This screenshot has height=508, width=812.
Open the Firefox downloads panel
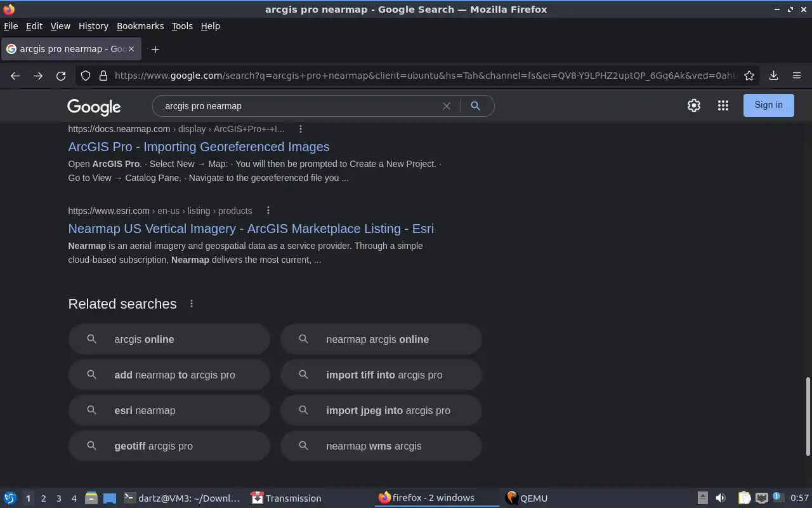773,76
